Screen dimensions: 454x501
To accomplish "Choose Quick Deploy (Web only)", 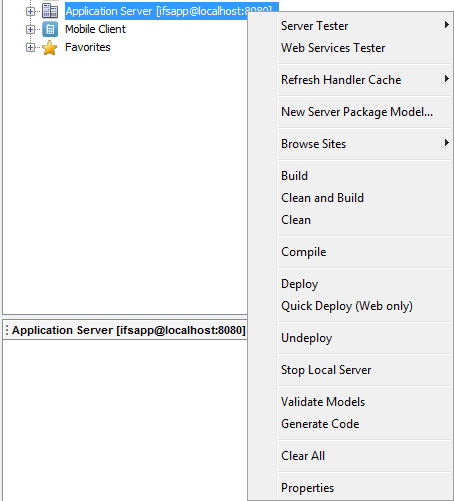I will [x=349, y=306].
